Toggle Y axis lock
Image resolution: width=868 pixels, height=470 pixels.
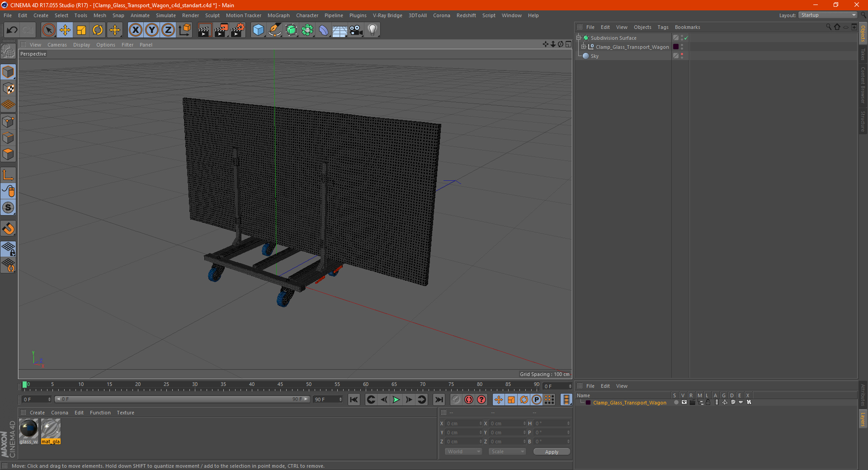[152, 30]
